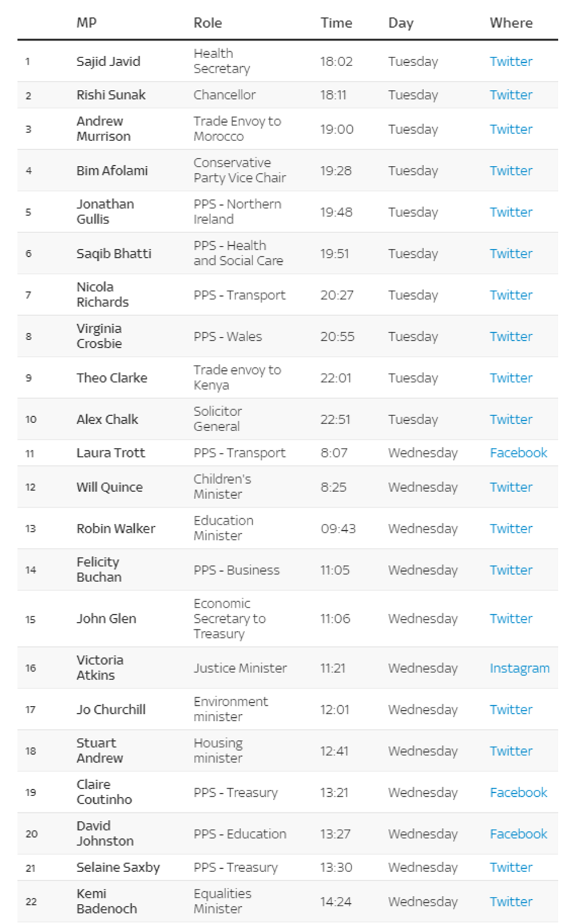564x924 pixels.
Task: Open John Glen's Twitter link
Action: point(510,619)
